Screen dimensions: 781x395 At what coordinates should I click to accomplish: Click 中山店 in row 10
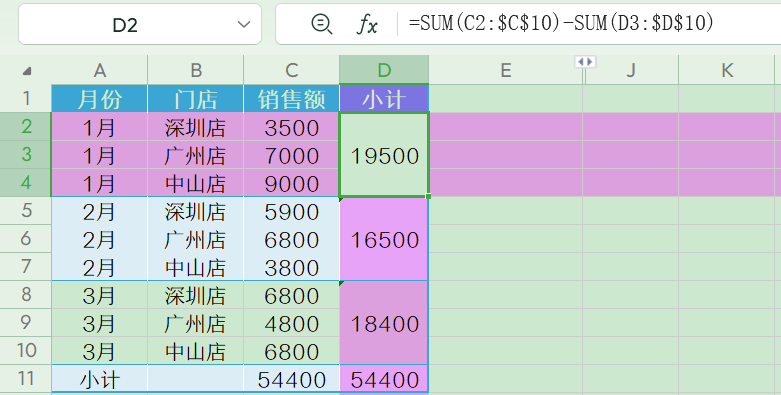point(196,351)
